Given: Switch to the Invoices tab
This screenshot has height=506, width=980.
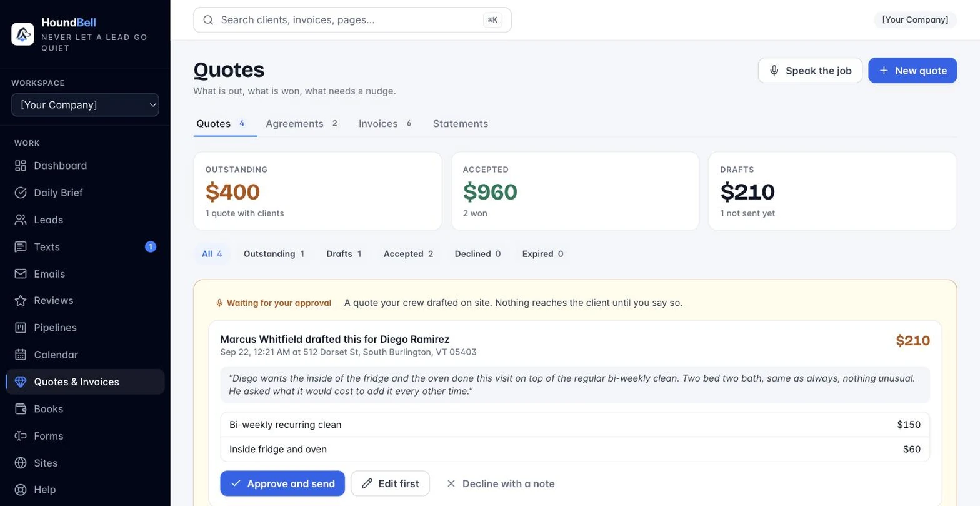Looking at the screenshot, I should [385, 124].
